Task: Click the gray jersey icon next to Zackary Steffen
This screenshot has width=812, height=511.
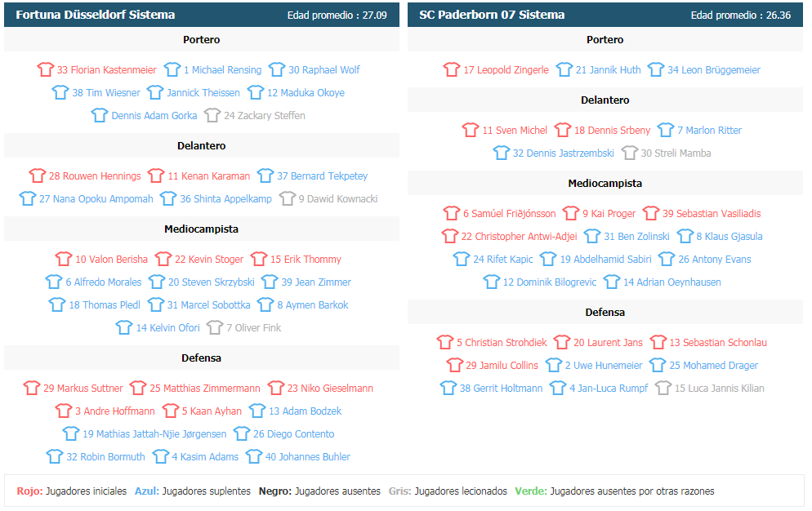Action: tap(212, 115)
